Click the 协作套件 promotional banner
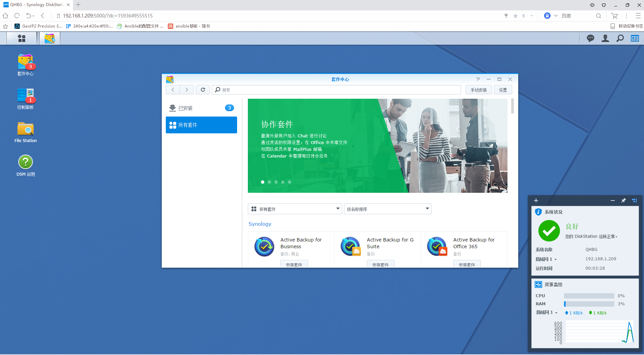The width and height of the screenshot is (644, 355). (x=377, y=145)
